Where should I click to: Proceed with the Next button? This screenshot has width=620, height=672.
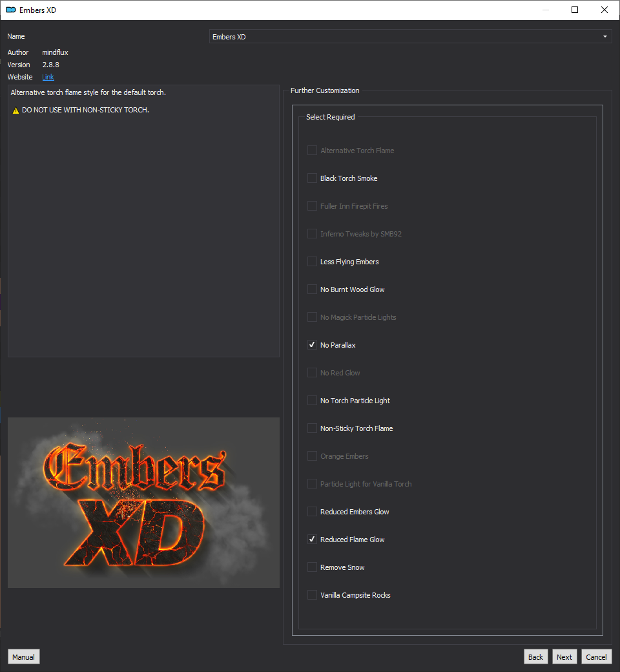564,656
